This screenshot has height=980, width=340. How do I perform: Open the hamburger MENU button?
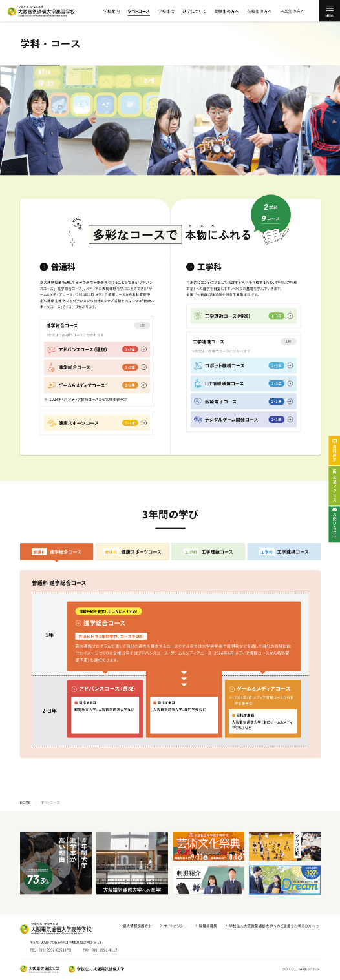coord(330,10)
